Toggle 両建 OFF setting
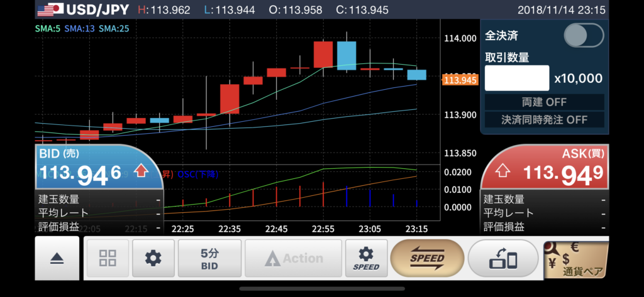The image size is (644, 297). [x=544, y=102]
